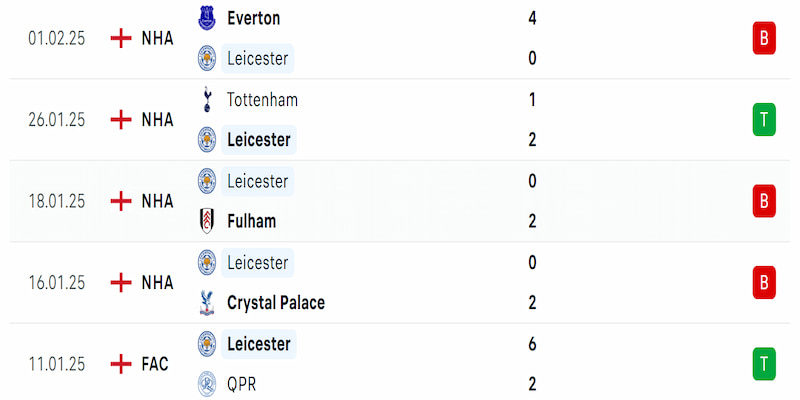This screenshot has width=800, height=400.
Task: Click the red B badge for the Everton match
Action: coord(764,38)
